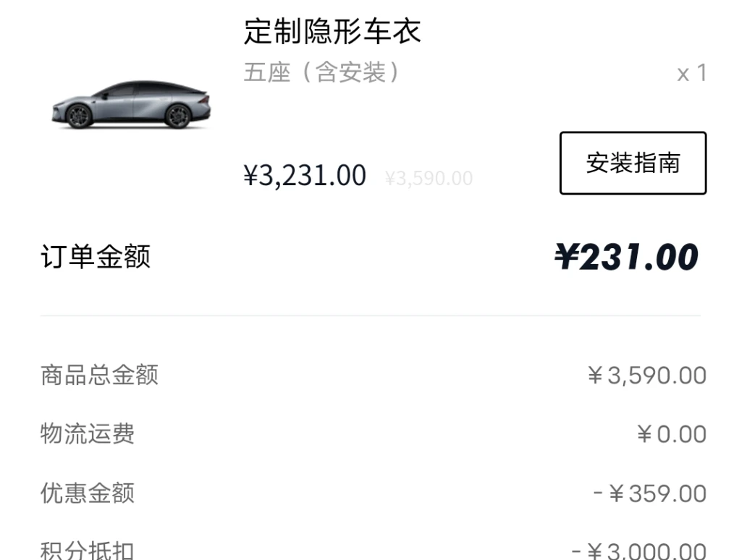The image size is (747, 560).
Task: Click the 优惠金额 label
Action: 88,493
